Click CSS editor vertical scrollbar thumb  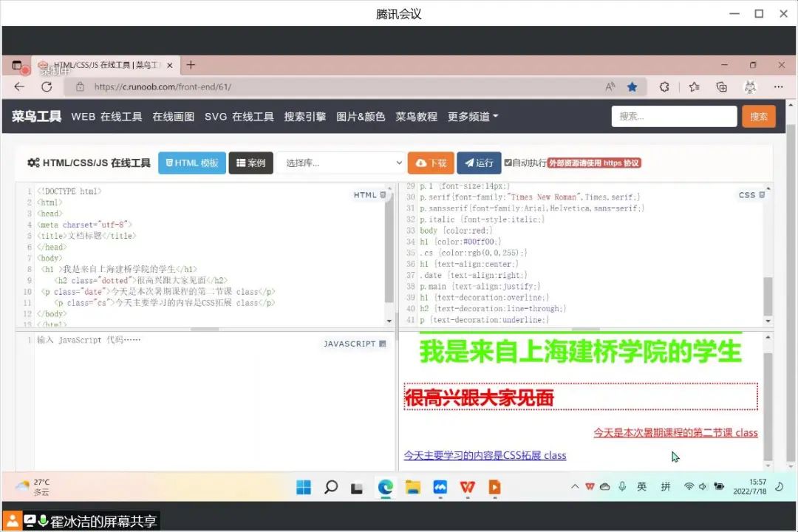(x=768, y=296)
